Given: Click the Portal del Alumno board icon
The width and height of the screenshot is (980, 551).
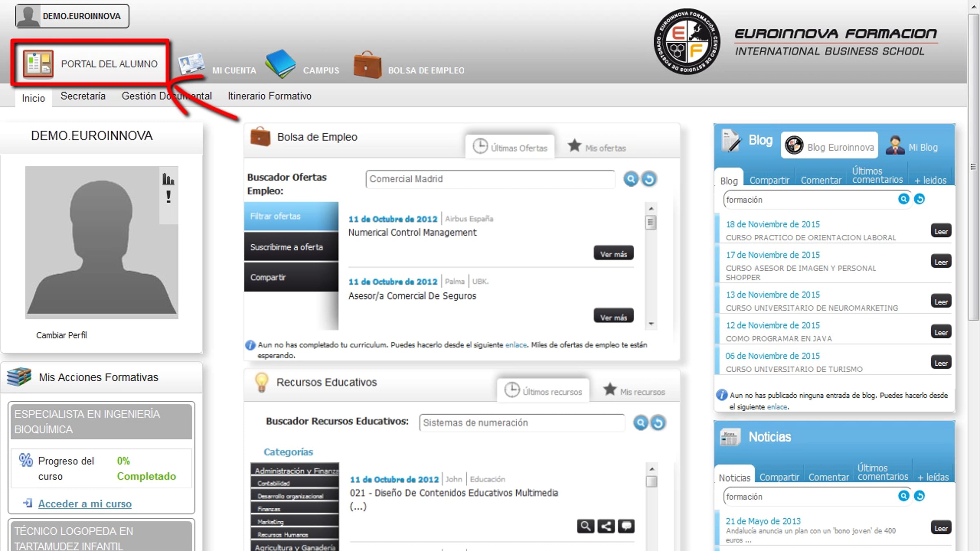Looking at the screenshot, I should coord(38,64).
